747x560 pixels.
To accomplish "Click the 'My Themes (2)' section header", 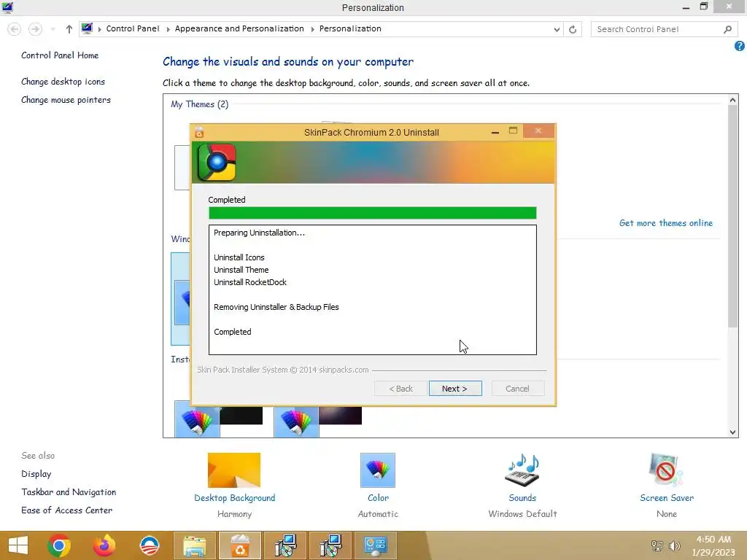I will [x=200, y=104].
